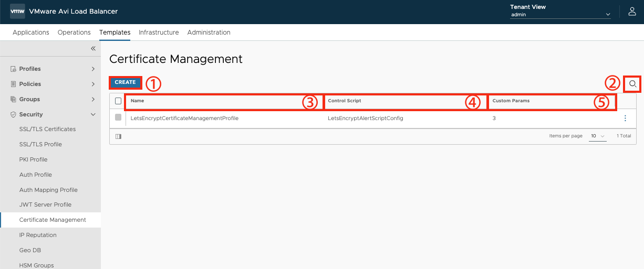Viewport: 644px width, 269px height.
Task: Open the column chooser icon below table
Action: (118, 136)
